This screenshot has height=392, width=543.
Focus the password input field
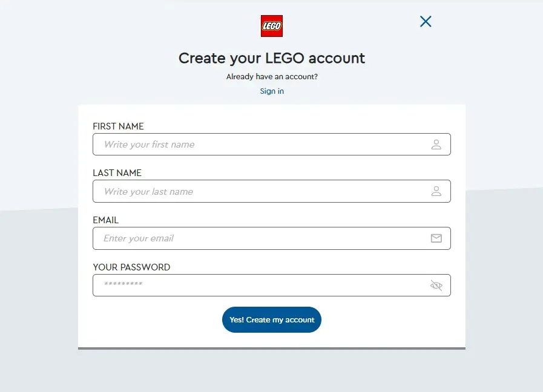click(271, 285)
